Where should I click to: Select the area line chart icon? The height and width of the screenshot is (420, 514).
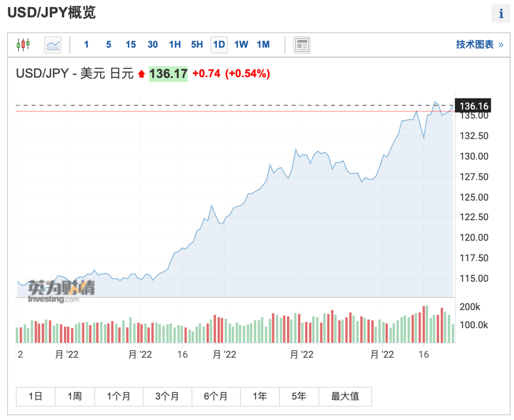(53, 45)
